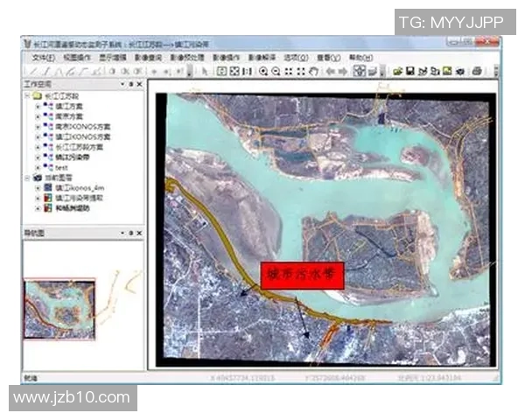525x420 pixels.
Task: Go to previous view with left arrow
Action: 331,71
